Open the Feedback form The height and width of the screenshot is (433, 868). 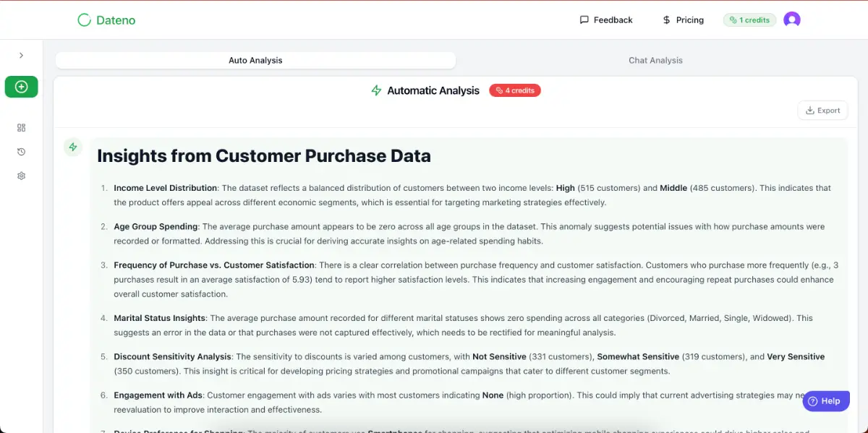[x=606, y=20]
